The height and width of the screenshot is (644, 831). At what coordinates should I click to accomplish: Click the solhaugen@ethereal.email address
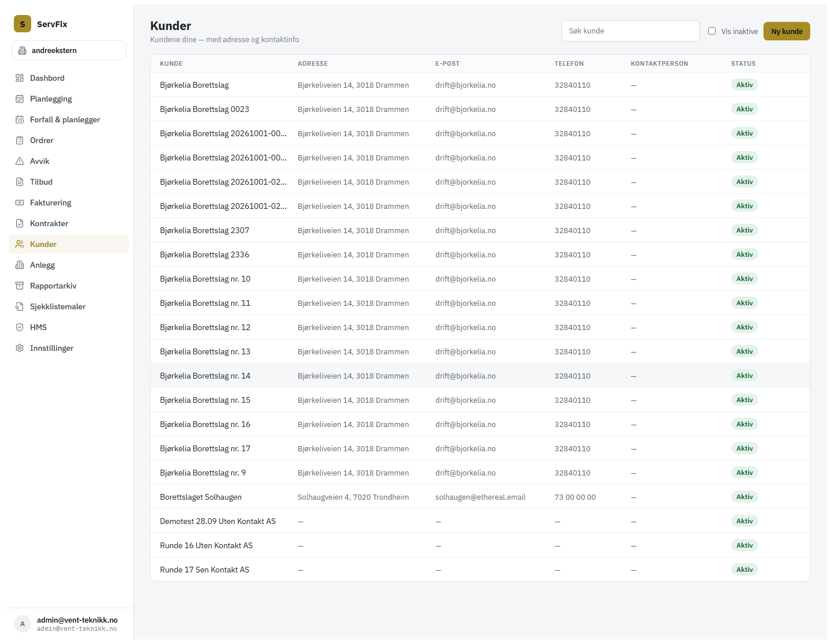click(x=480, y=497)
